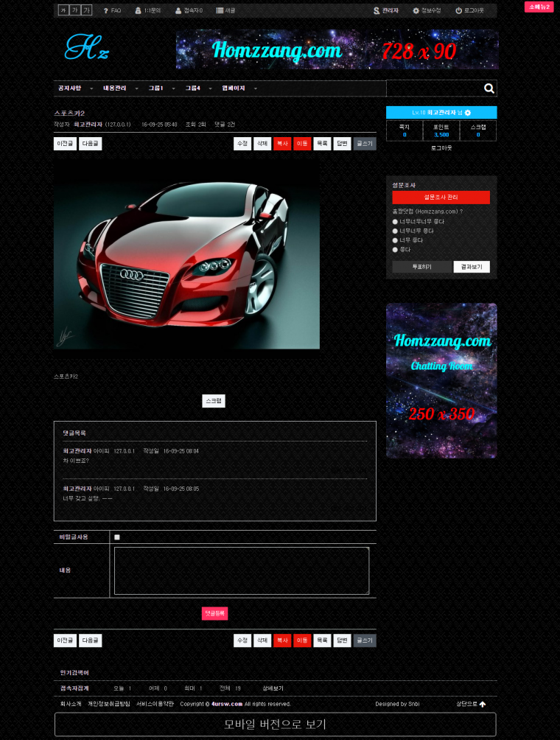Expand the 그룹4 menu dropdown arrow
Image resolution: width=560 pixels, height=740 pixels.
pyautogui.click(x=210, y=88)
